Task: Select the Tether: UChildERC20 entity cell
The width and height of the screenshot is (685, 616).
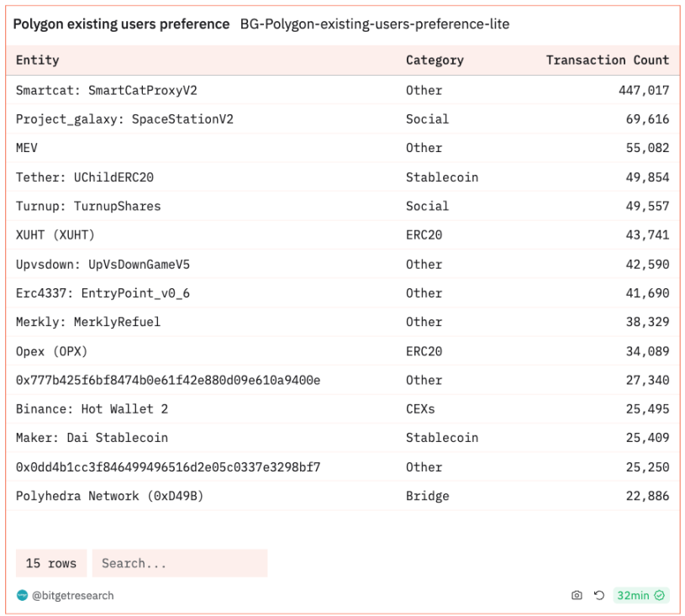Action: 85,177
